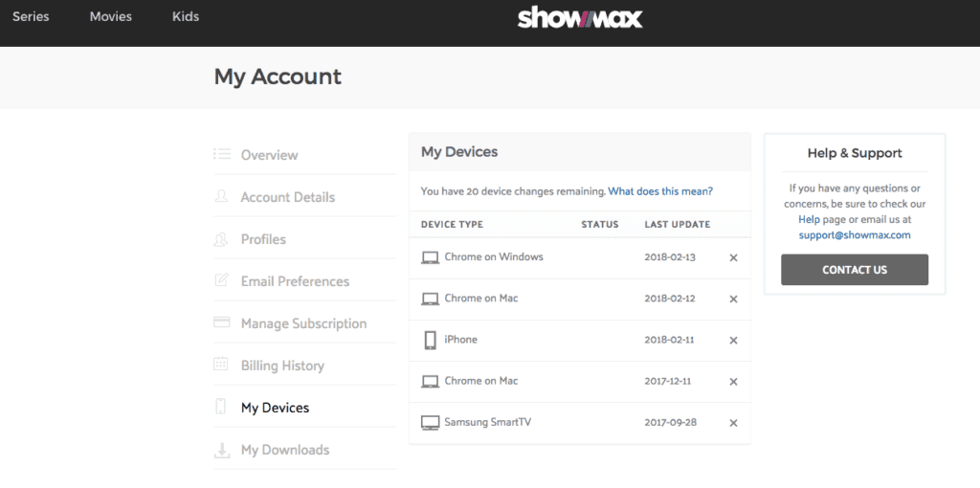The height and width of the screenshot is (488, 980).
Task: Click the date 2018-02-11
Action: (x=669, y=340)
